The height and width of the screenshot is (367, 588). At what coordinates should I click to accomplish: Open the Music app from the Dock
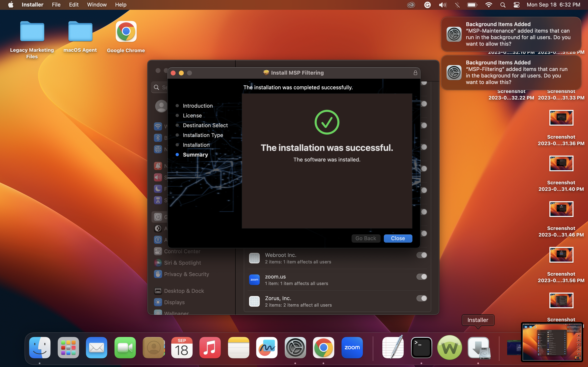pos(210,348)
